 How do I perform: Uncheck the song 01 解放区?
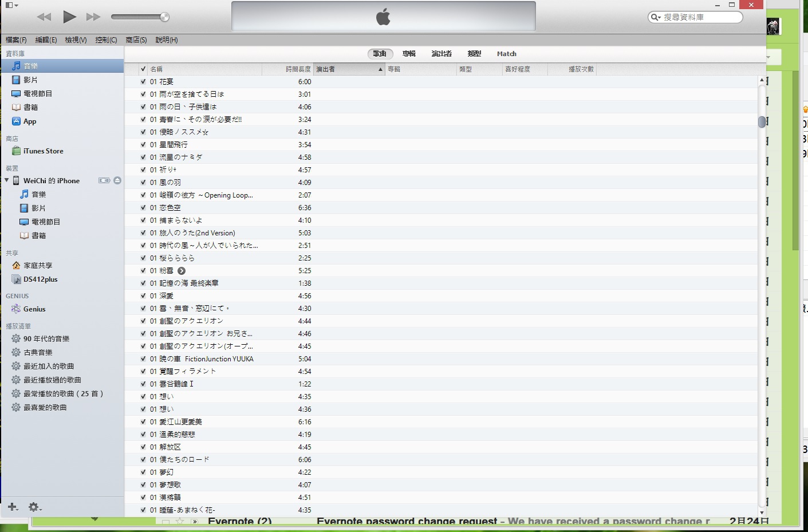[143, 447]
